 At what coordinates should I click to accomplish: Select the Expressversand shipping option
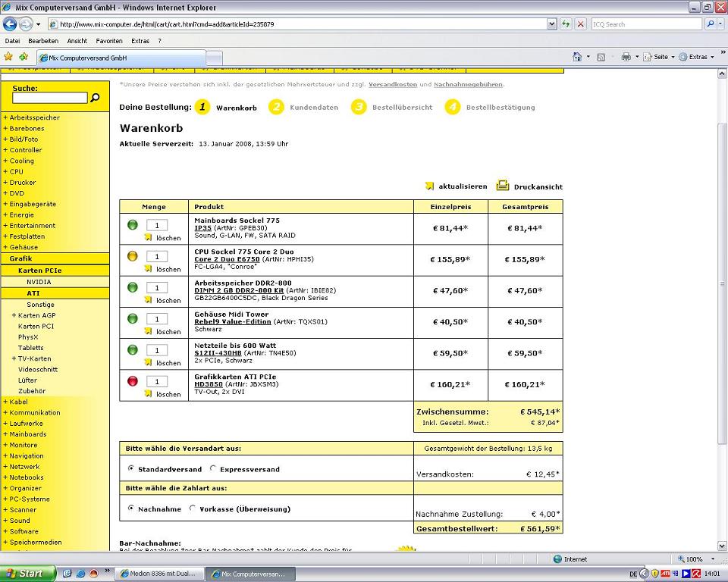coord(213,469)
